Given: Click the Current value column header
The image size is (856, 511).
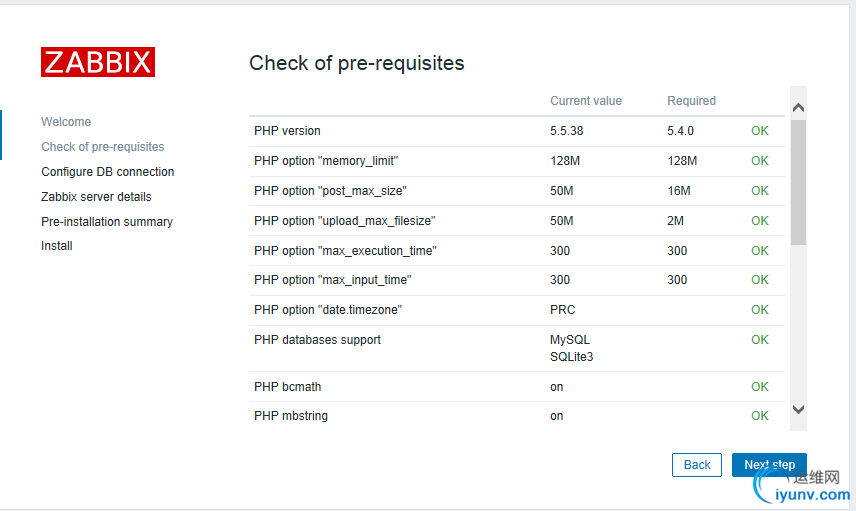Looking at the screenshot, I should coord(586,101).
